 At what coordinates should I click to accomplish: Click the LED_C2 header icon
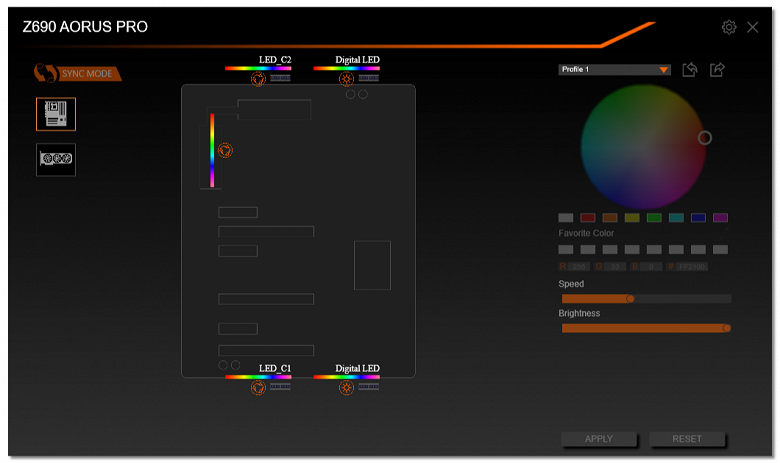click(258, 79)
